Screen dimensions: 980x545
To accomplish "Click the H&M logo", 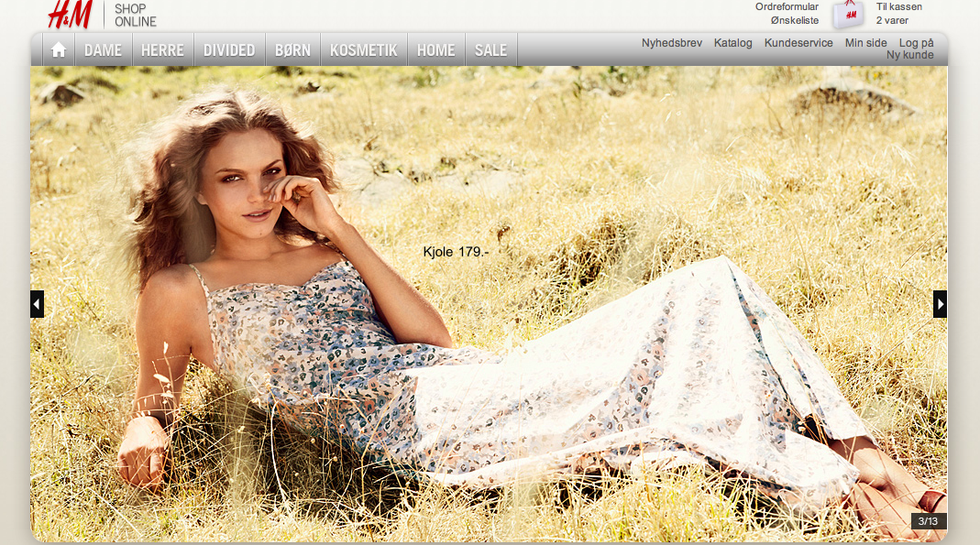I will click(70, 14).
